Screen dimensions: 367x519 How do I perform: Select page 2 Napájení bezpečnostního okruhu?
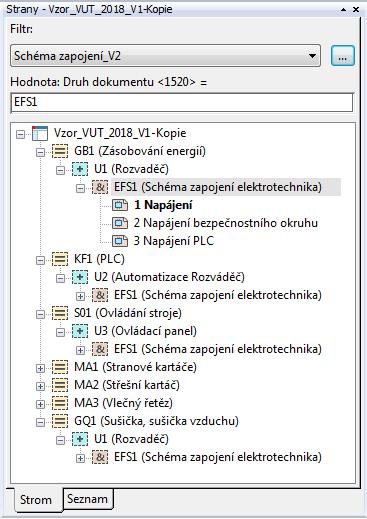tap(226, 223)
